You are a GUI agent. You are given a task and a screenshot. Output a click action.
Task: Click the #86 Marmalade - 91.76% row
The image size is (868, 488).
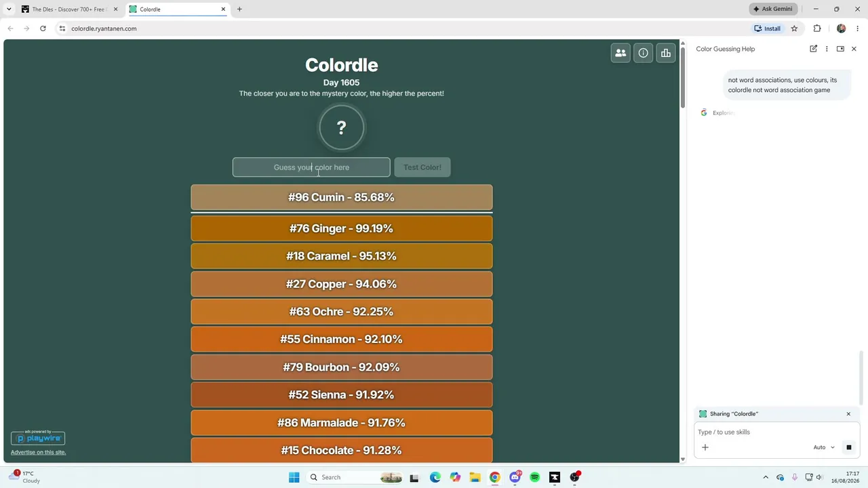342,423
